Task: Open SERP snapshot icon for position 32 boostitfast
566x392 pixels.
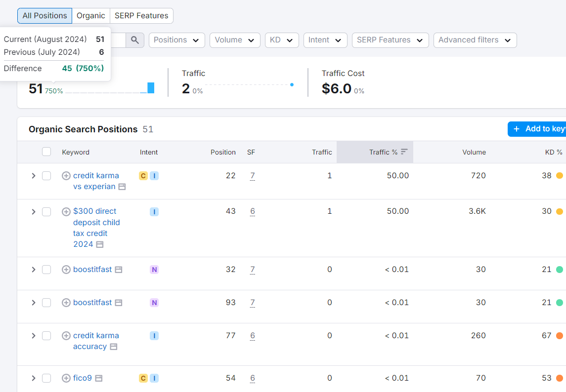Action: [x=119, y=270]
